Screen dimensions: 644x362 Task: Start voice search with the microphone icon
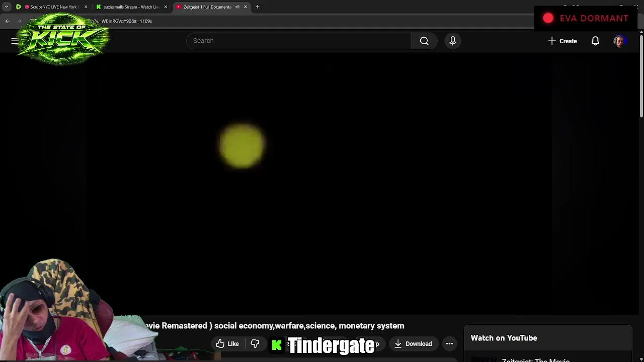pyautogui.click(x=452, y=41)
